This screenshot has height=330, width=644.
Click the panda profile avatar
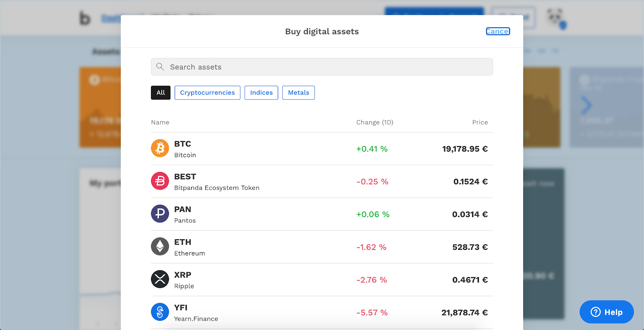click(556, 18)
